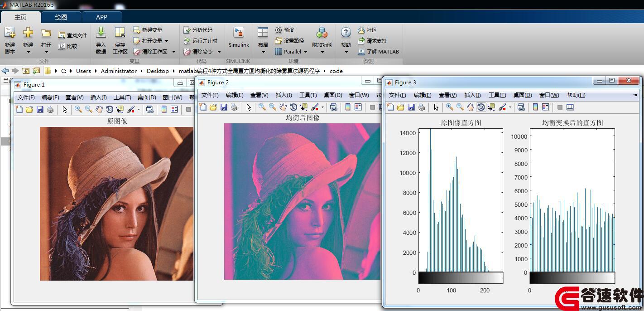Select the Pan hand tool in Figure 1
Viewport: 644px width, 311px height.
[99, 109]
